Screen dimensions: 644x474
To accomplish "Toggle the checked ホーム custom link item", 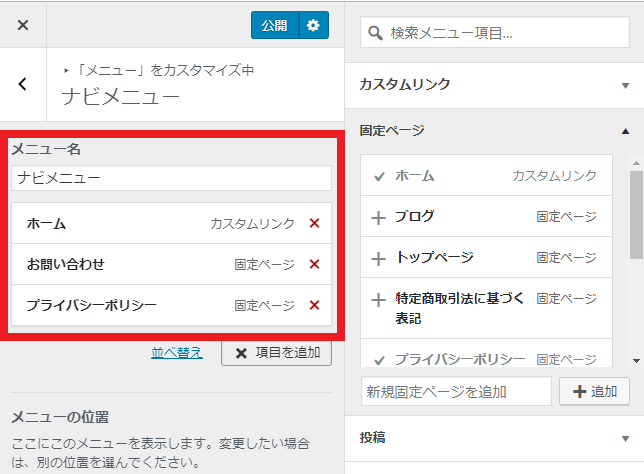I will 379,176.
